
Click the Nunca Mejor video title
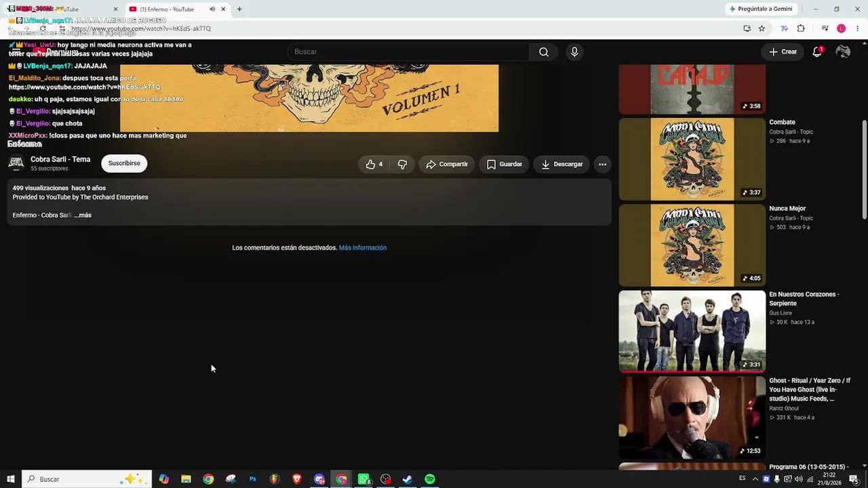787,209
